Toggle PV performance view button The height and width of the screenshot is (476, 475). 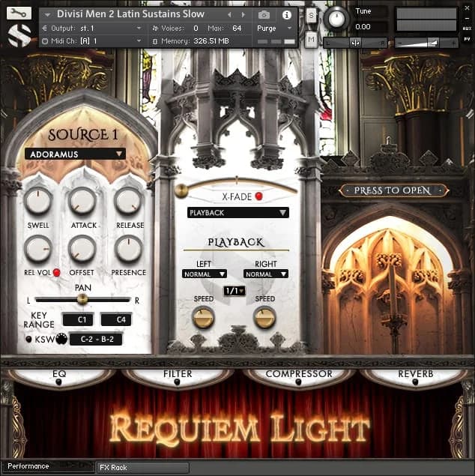[x=467, y=39]
